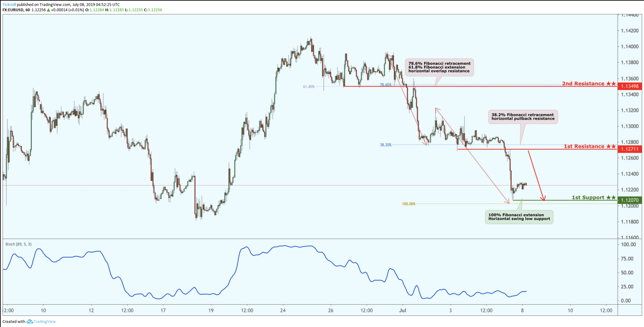
Task: Click the C:1.12256 close value
Action: (x=153, y=10)
